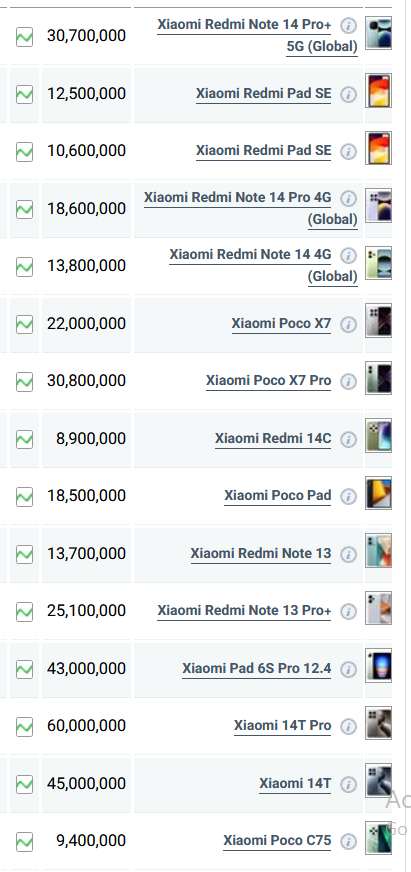Click info icon next to Xiaomi Redmi 14C
Viewport: 411px width, 872px height.
point(348,440)
